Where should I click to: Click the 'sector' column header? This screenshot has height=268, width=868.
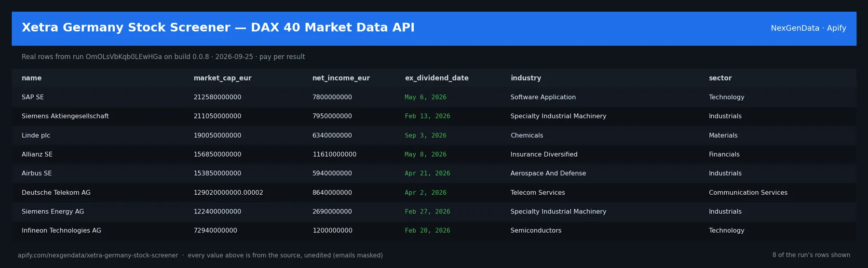[x=720, y=78]
